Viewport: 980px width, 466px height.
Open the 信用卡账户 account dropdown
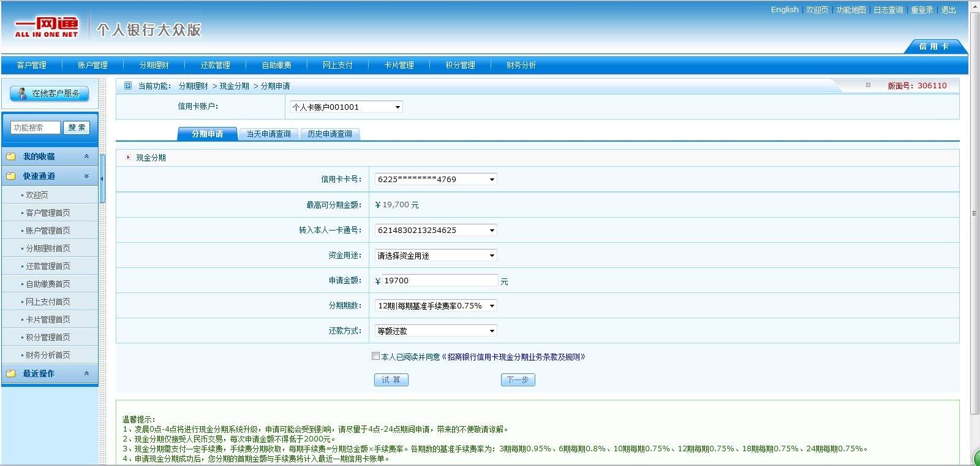(x=347, y=107)
